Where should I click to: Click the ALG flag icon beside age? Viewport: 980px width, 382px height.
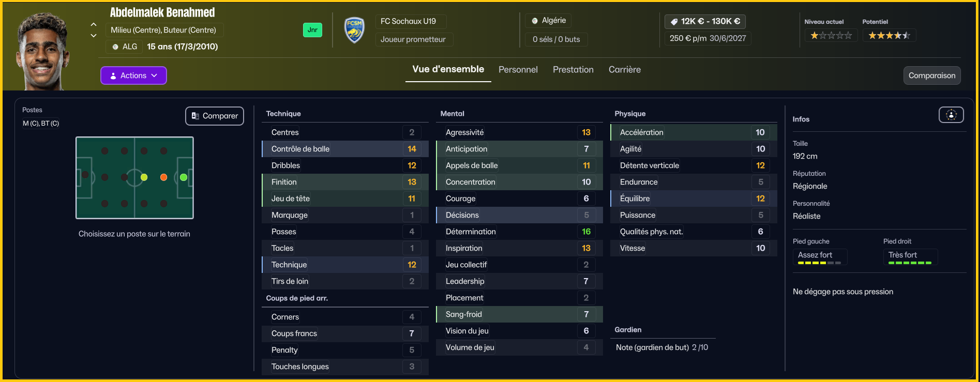point(115,47)
